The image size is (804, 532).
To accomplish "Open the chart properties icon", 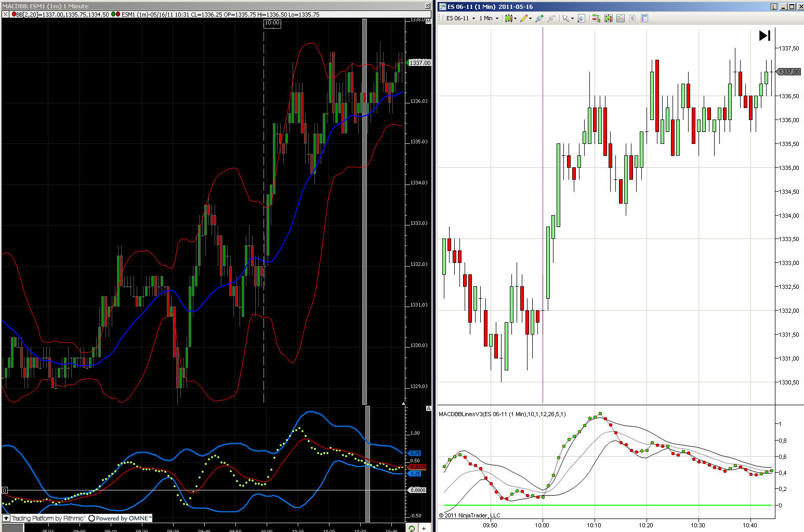I will (x=644, y=18).
